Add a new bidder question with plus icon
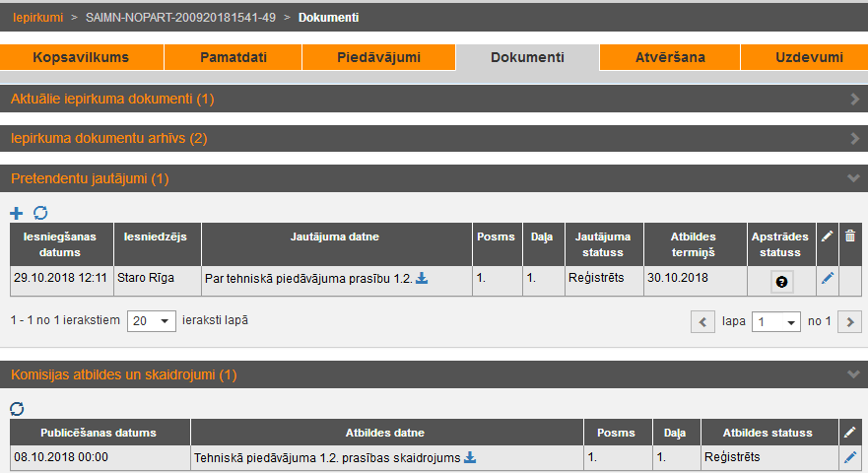The width and height of the screenshot is (868, 473). point(16,213)
